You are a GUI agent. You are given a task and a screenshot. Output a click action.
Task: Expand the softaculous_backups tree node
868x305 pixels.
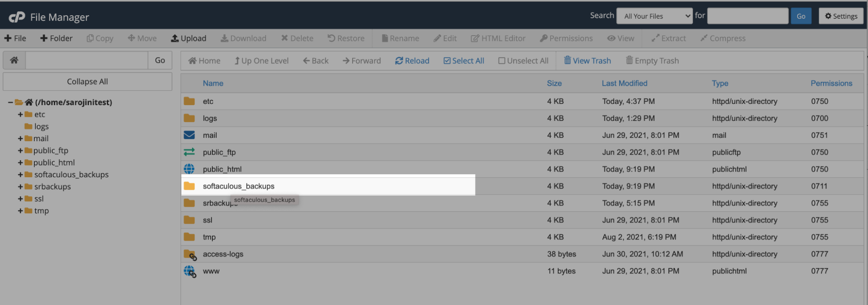pos(20,175)
